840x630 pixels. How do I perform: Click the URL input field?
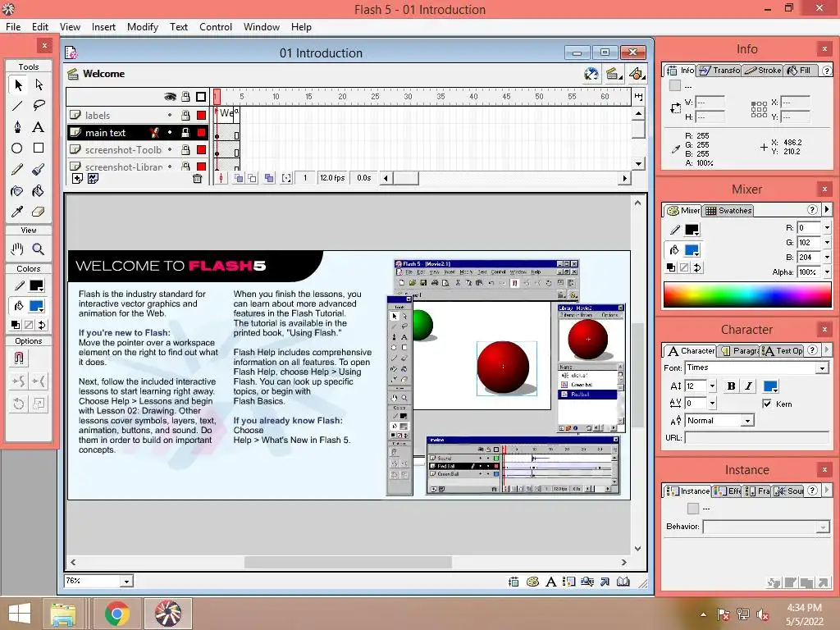(757, 438)
